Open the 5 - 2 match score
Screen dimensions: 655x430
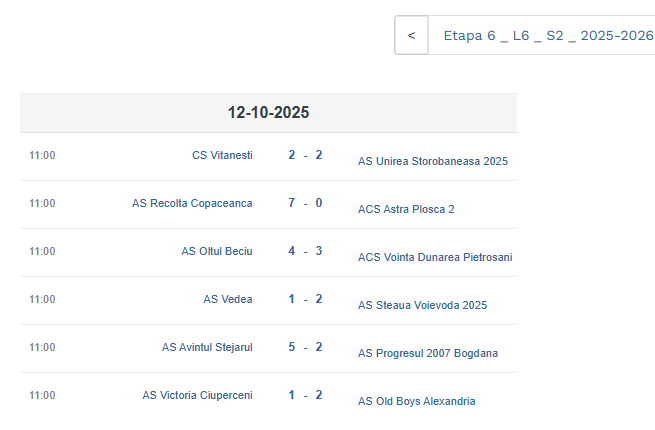click(305, 347)
